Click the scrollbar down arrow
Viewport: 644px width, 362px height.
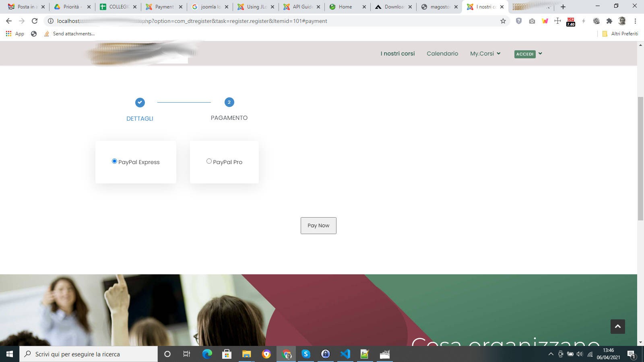[x=640, y=342]
